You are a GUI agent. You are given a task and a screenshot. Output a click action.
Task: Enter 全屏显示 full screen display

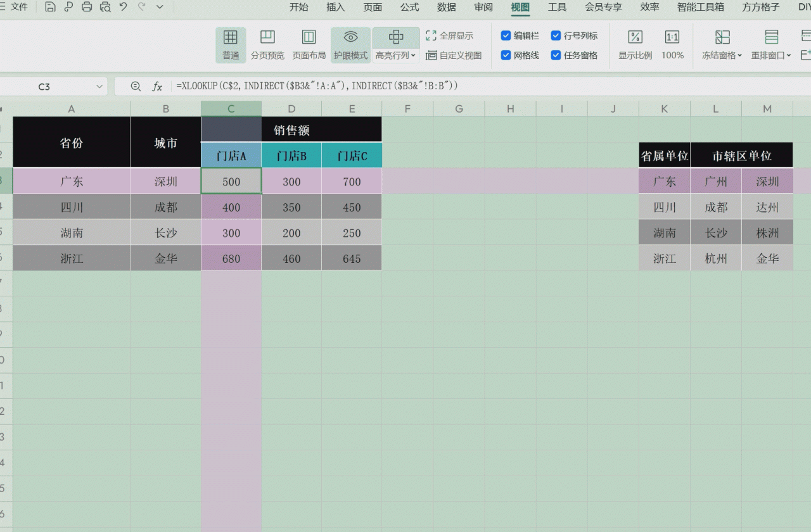tap(449, 36)
